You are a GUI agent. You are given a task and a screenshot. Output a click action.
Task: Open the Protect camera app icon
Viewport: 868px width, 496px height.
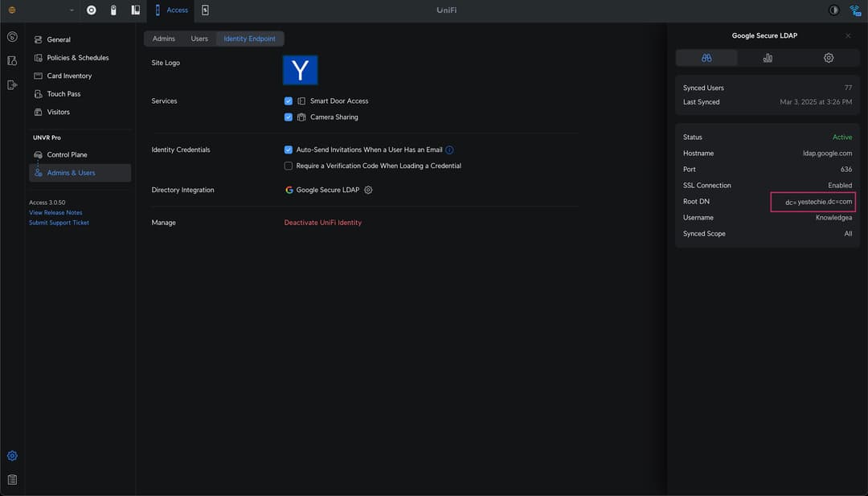[113, 10]
